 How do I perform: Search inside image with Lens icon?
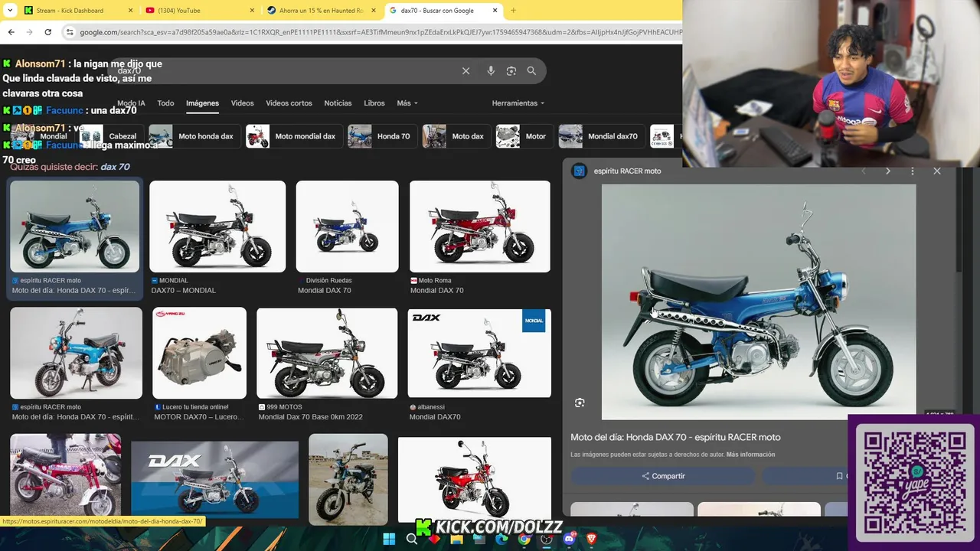click(x=580, y=403)
